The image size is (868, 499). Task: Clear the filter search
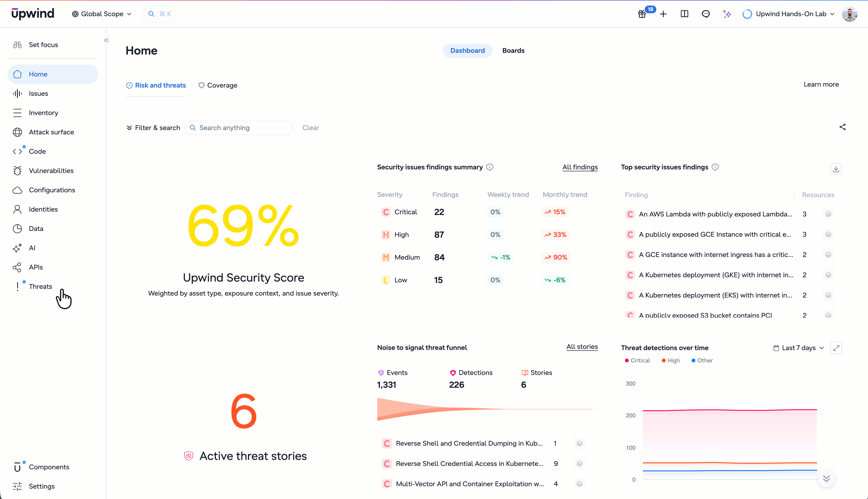(311, 128)
